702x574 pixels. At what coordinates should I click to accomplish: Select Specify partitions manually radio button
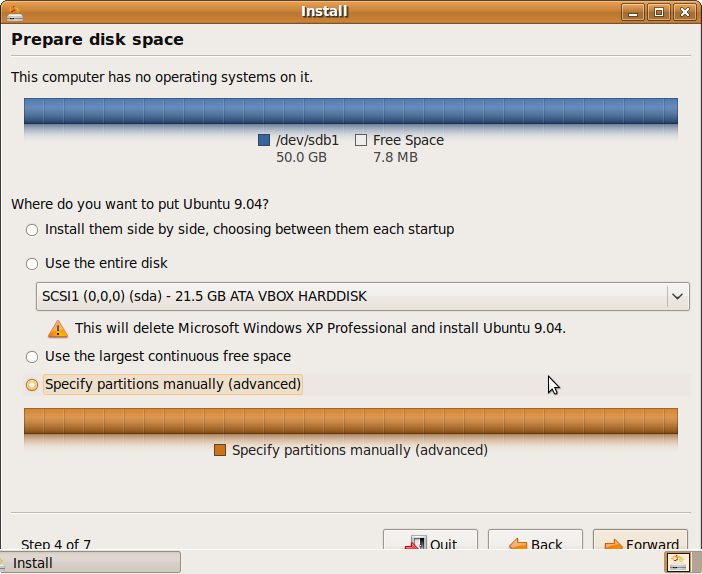coord(32,385)
